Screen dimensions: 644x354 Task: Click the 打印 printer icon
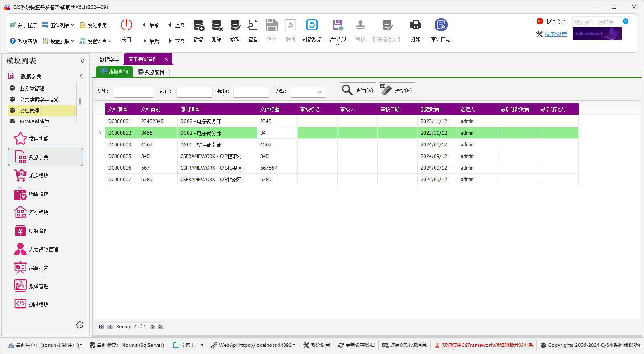416,25
